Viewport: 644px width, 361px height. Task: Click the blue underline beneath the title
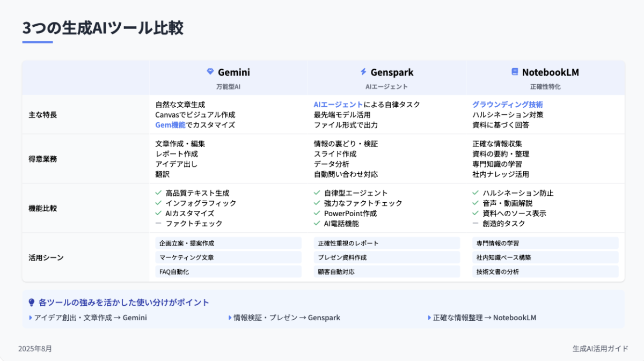pos(38,42)
